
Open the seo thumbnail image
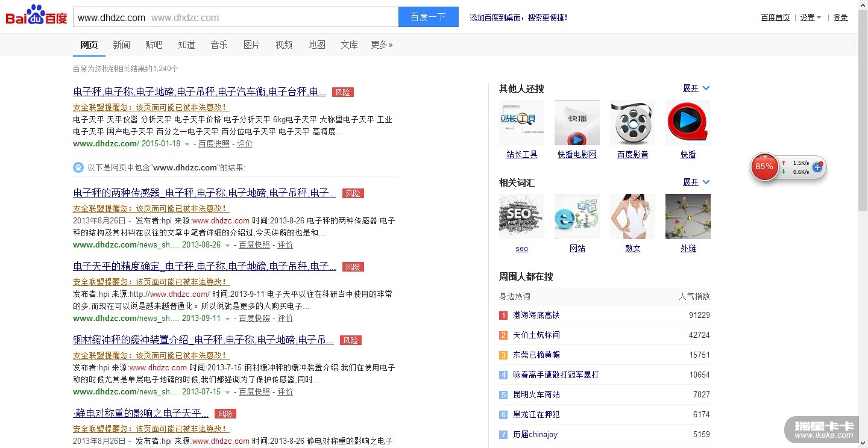521,217
